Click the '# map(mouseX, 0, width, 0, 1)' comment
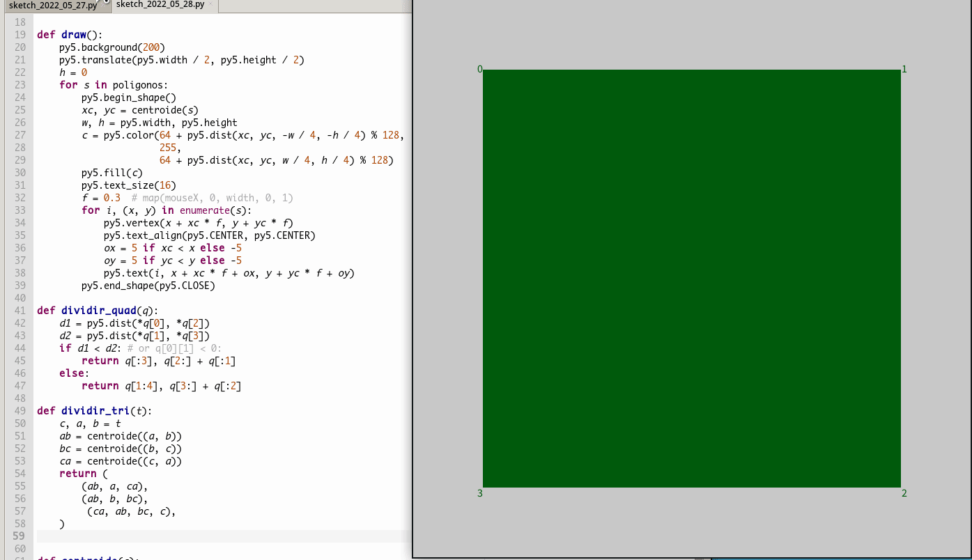The height and width of the screenshot is (560, 972). [213, 198]
